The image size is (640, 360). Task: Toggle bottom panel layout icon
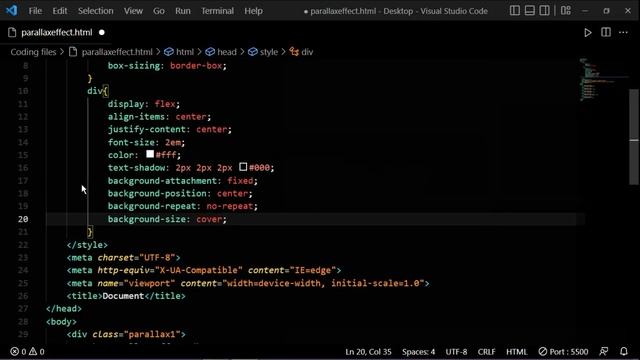[x=530, y=11]
